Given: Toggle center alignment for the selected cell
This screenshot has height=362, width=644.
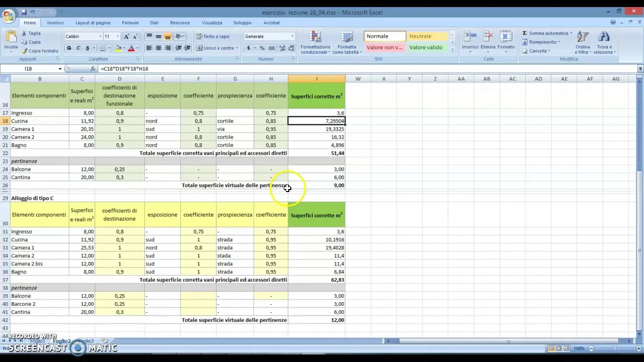Looking at the screenshot, I should 158,48.
